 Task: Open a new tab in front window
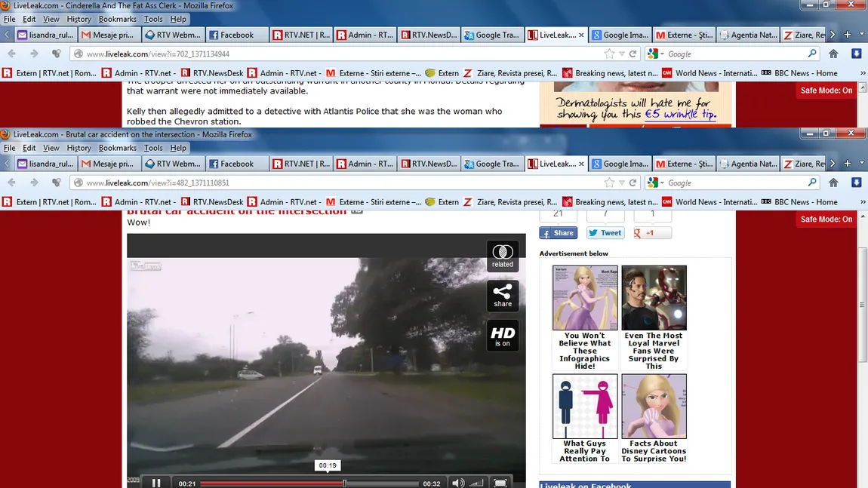pos(847,164)
